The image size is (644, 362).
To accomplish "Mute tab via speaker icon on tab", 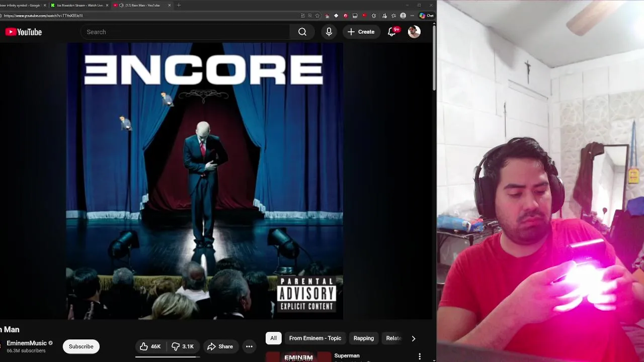I will pos(121,5).
